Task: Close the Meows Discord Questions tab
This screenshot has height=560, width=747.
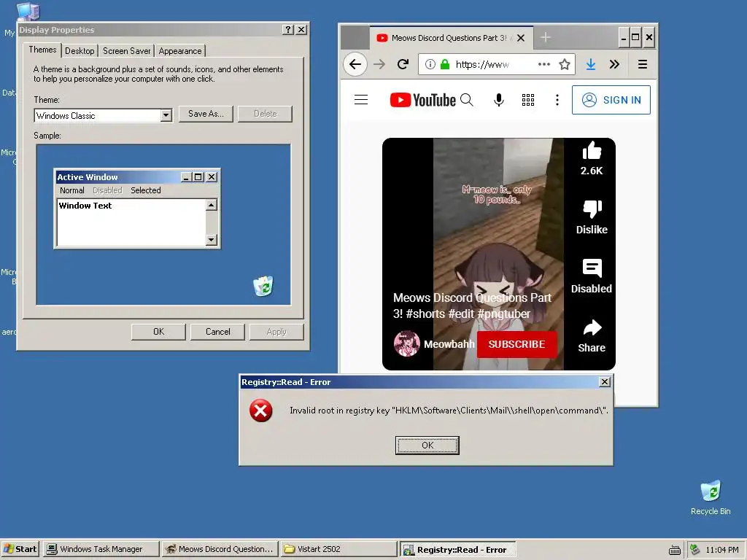Action: point(521,38)
